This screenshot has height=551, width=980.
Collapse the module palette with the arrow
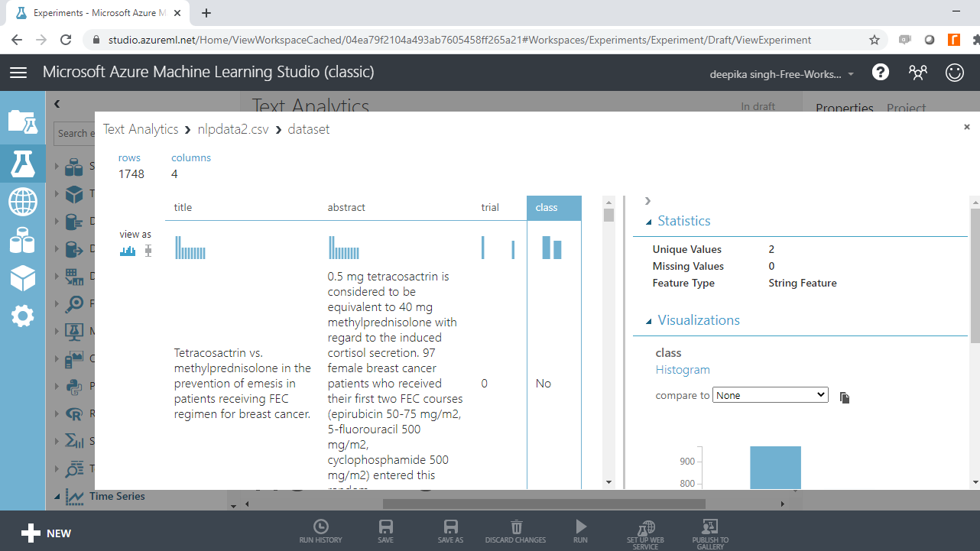click(x=57, y=104)
